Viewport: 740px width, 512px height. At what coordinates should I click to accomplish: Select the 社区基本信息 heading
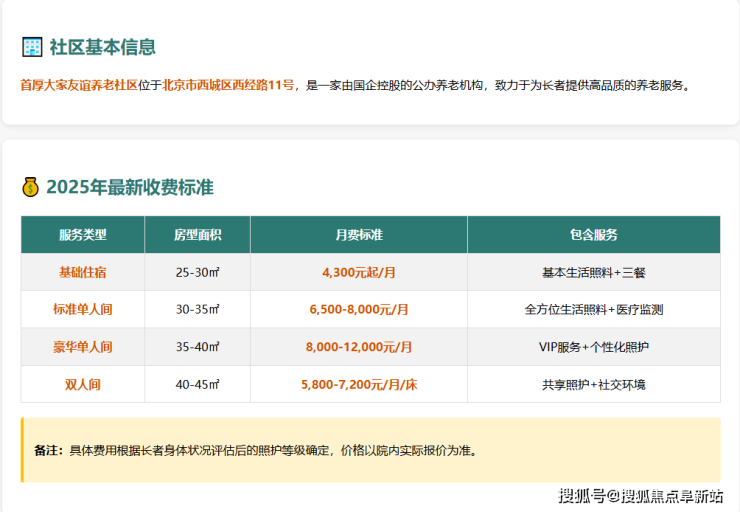(x=102, y=47)
